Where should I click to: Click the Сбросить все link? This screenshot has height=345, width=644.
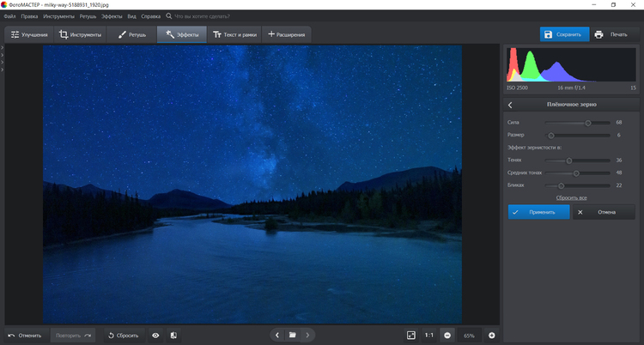click(571, 197)
